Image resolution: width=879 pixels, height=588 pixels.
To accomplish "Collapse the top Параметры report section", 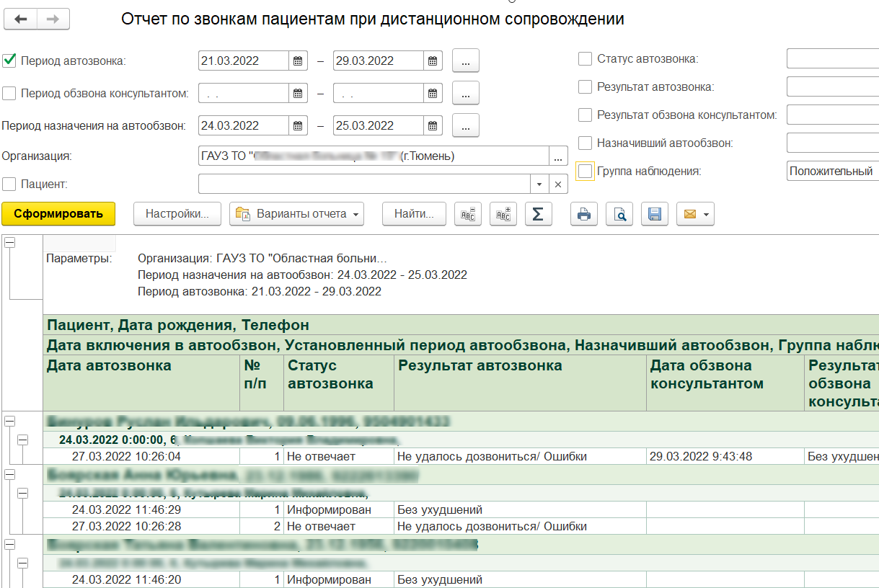I will (x=10, y=244).
